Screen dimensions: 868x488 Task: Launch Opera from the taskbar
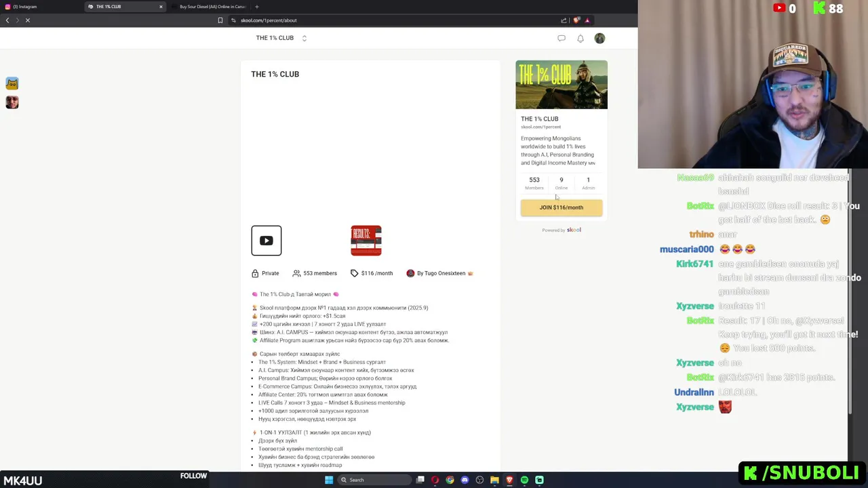[x=435, y=480]
